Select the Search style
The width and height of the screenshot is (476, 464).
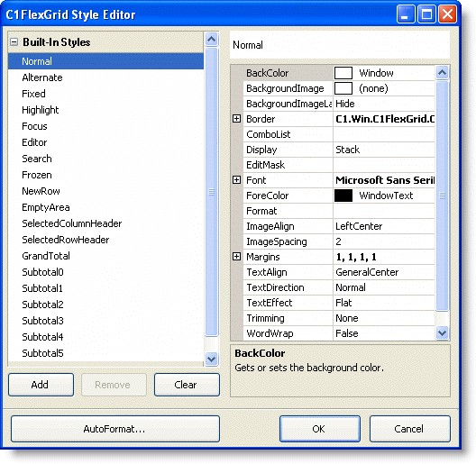pyautogui.click(x=105, y=159)
